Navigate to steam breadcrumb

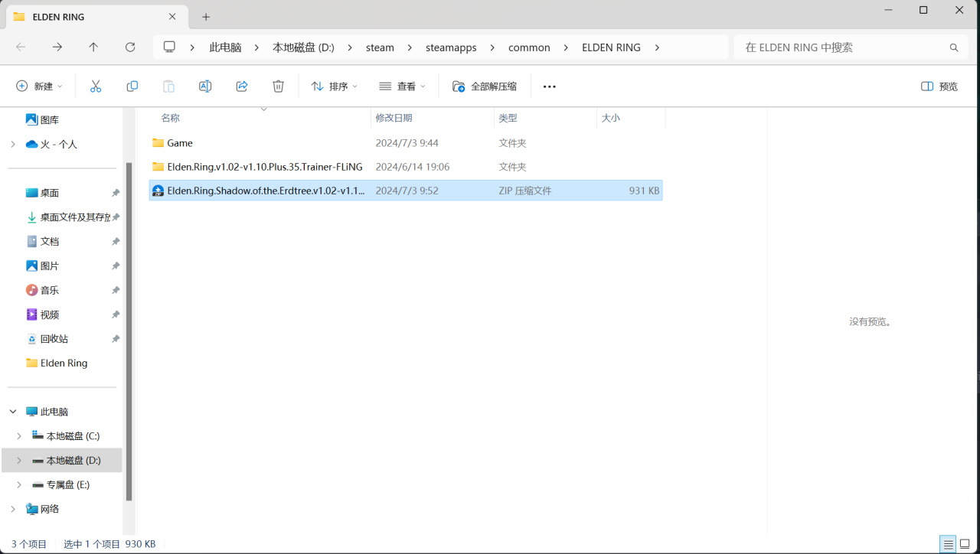pyautogui.click(x=380, y=47)
